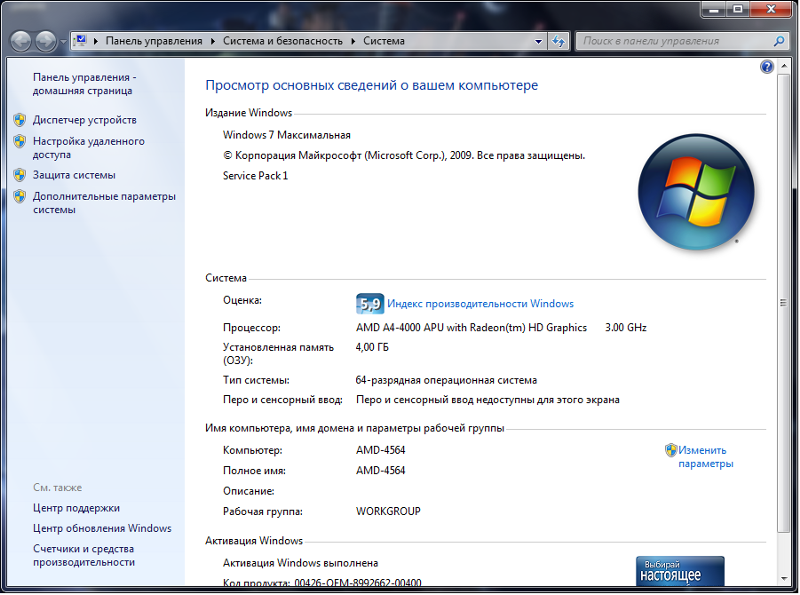The image size is (800, 595).
Task: Click 64-разрядная операционная система text
Action: (x=446, y=380)
